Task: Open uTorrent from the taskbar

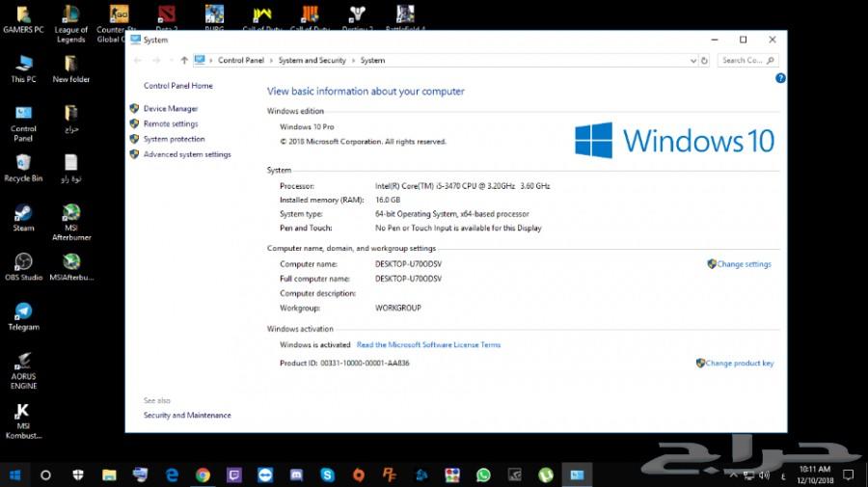Action: tap(546, 474)
